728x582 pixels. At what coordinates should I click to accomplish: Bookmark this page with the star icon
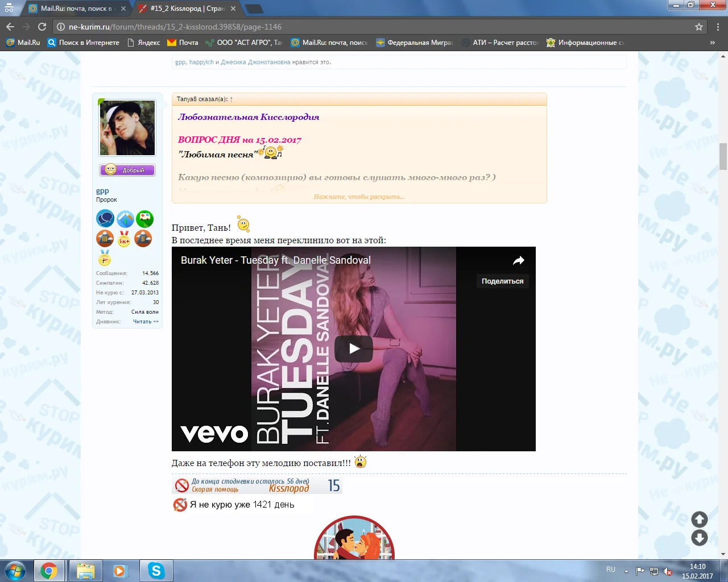(699, 27)
